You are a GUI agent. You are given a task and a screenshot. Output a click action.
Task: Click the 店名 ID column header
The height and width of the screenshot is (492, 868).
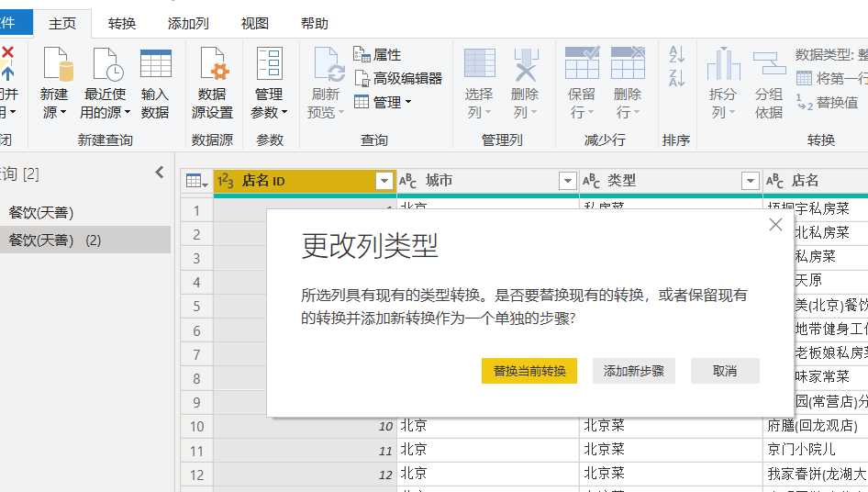pos(305,181)
